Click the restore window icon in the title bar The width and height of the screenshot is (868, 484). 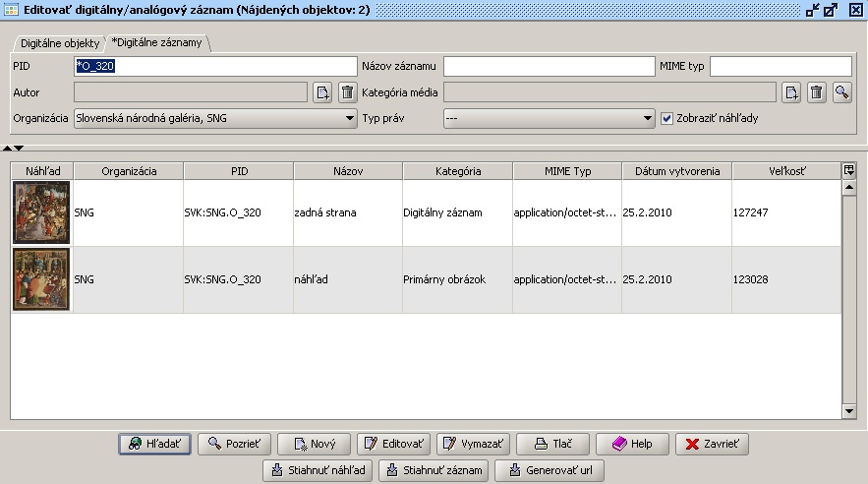tap(811, 10)
